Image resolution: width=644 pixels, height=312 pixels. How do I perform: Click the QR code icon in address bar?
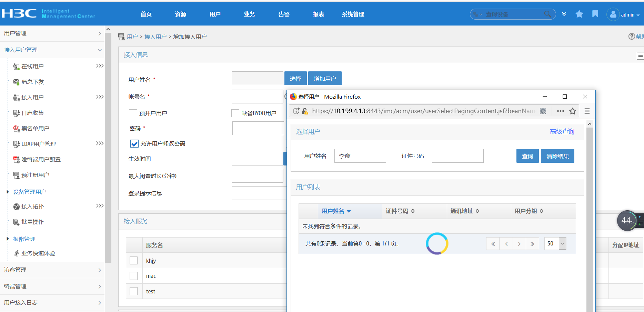coord(543,111)
